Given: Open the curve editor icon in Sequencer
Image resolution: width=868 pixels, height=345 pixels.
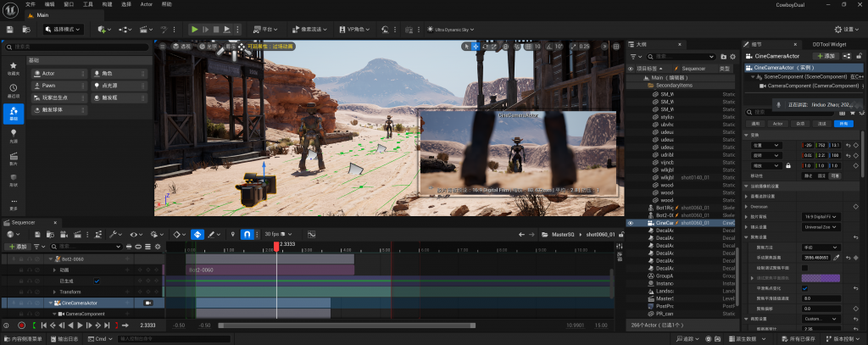Looking at the screenshot, I should click(311, 234).
